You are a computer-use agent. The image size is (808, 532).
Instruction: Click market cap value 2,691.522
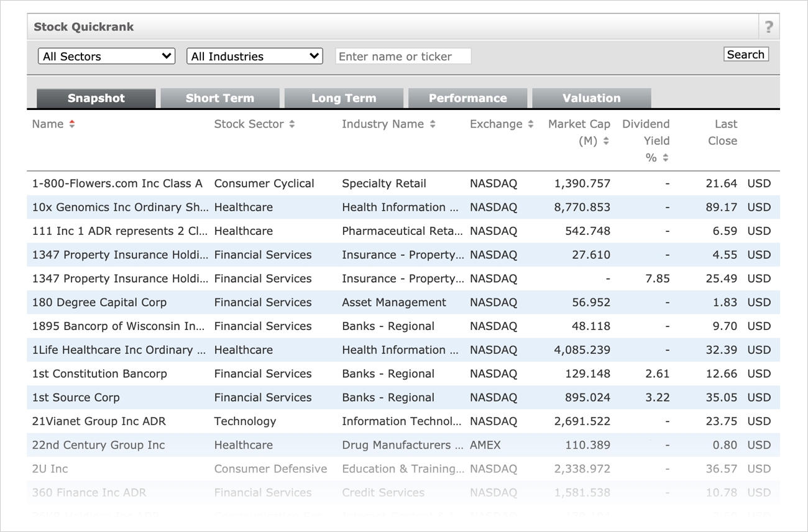click(x=582, y=421)
